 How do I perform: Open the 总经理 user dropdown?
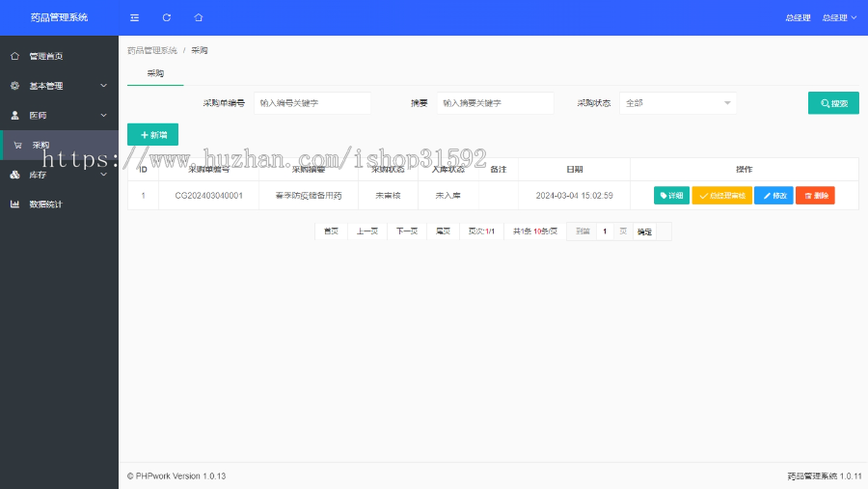pos(839,17)
